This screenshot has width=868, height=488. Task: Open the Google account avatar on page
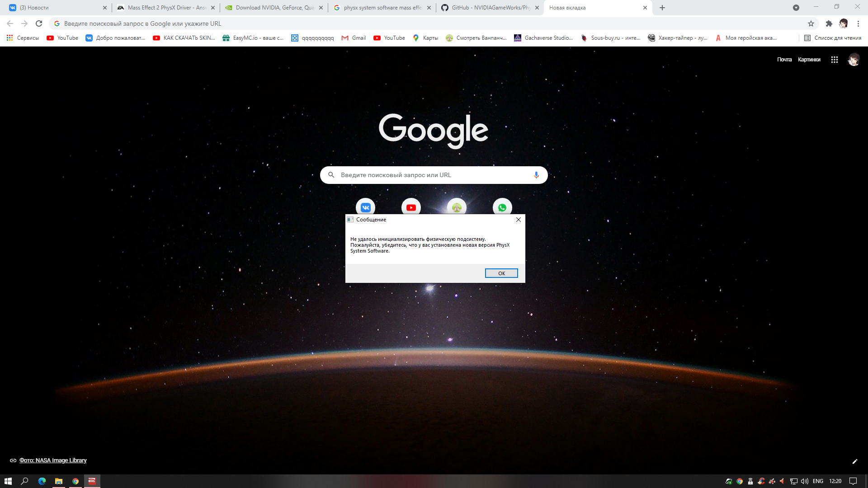tap(854, 60)
